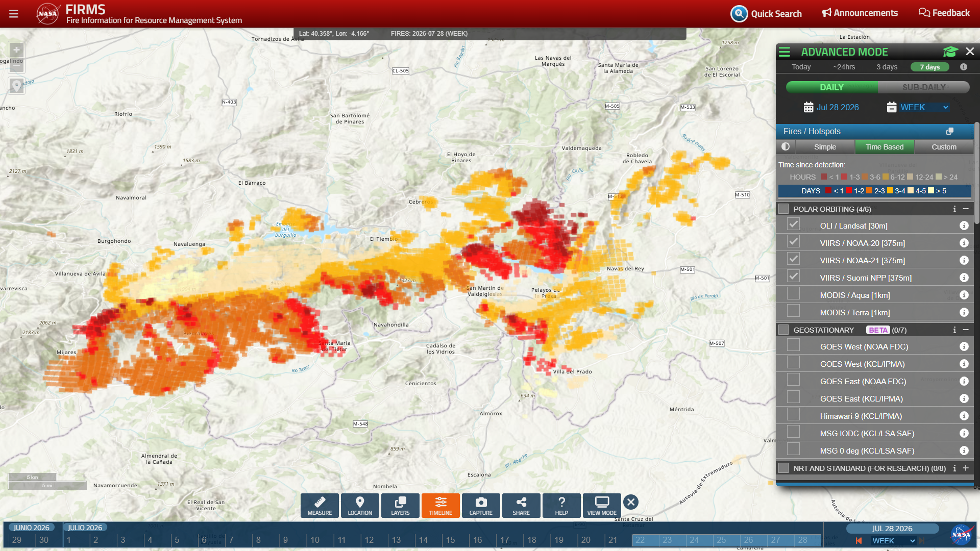Open the Share tool

[521, 506]
